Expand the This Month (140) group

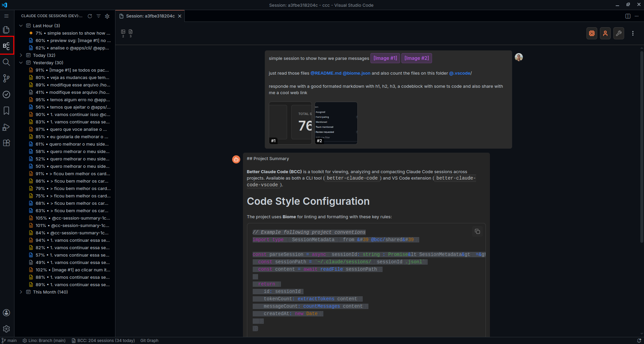coord(21,292)
